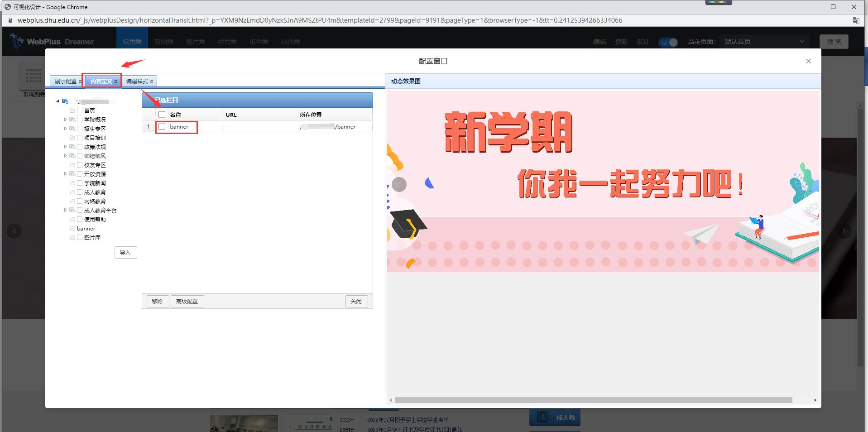Click the preview horizontal scrollbar
Viewport: 868px width, 432px height.
[593, 400]
